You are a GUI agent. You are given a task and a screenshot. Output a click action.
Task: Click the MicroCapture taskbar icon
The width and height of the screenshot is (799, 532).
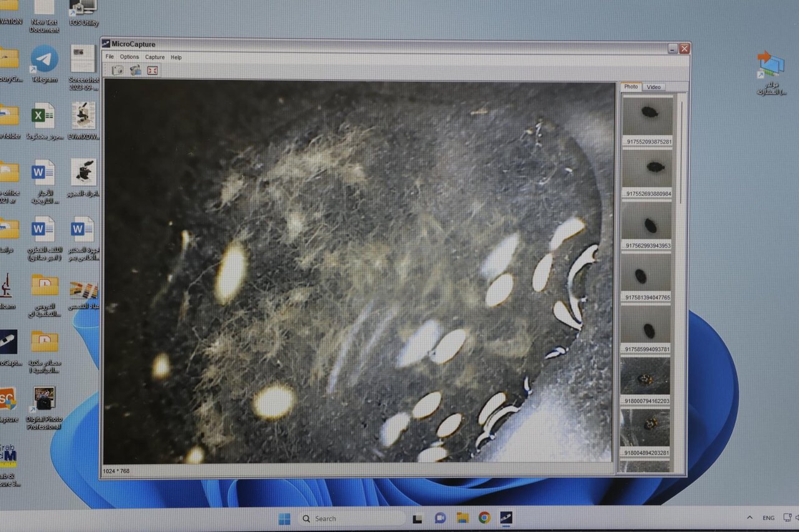(x=506, y=518)
